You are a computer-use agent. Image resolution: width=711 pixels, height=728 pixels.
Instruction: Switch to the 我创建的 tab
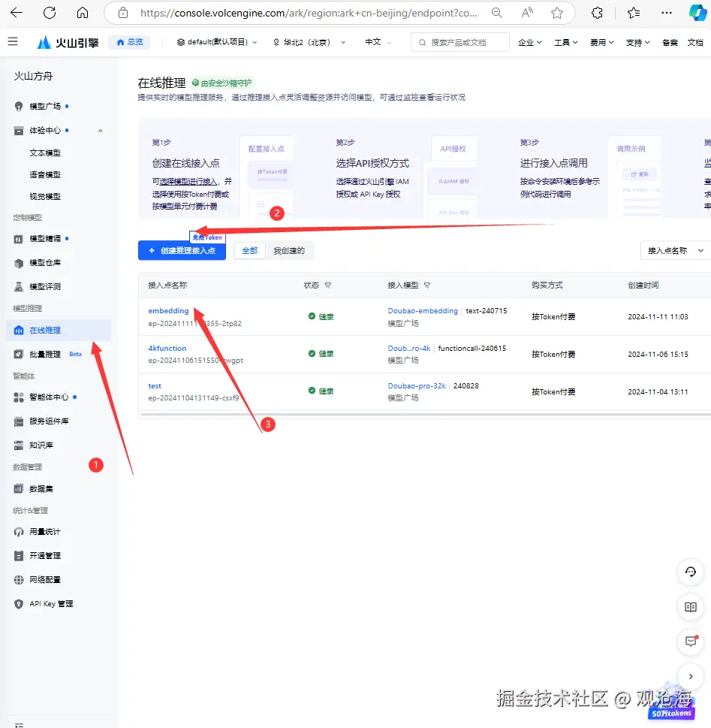(x=289, y=251)
